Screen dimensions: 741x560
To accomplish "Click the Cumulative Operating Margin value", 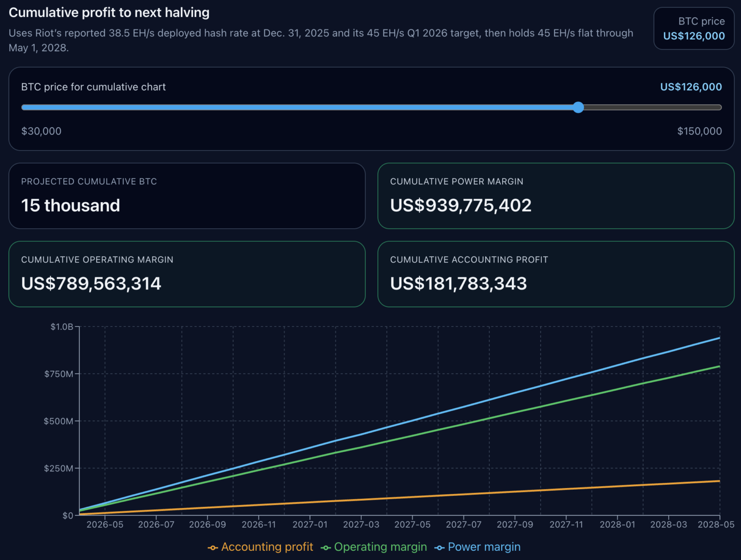I will click(91, 284).
